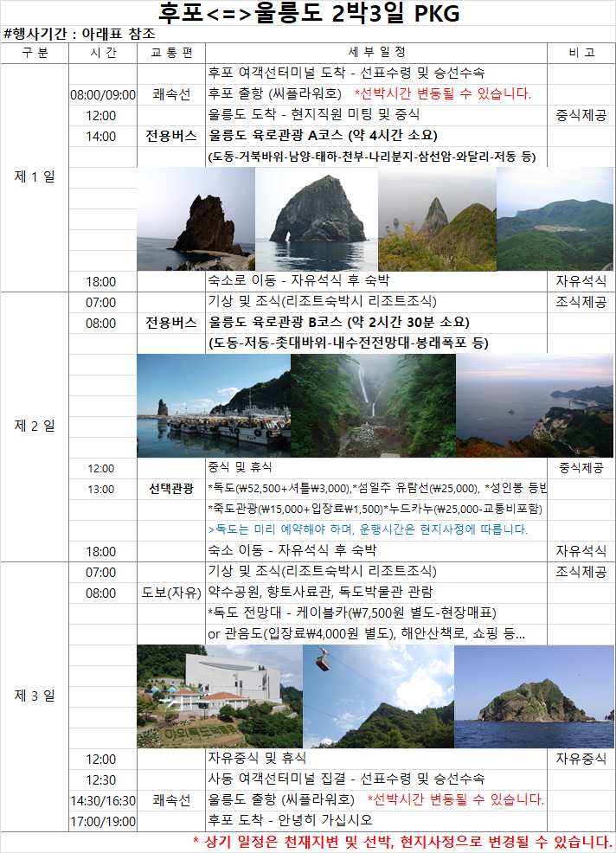Click day 1 '중식제공' note
This screenshot has width=616, height=853.
point(581,115)
